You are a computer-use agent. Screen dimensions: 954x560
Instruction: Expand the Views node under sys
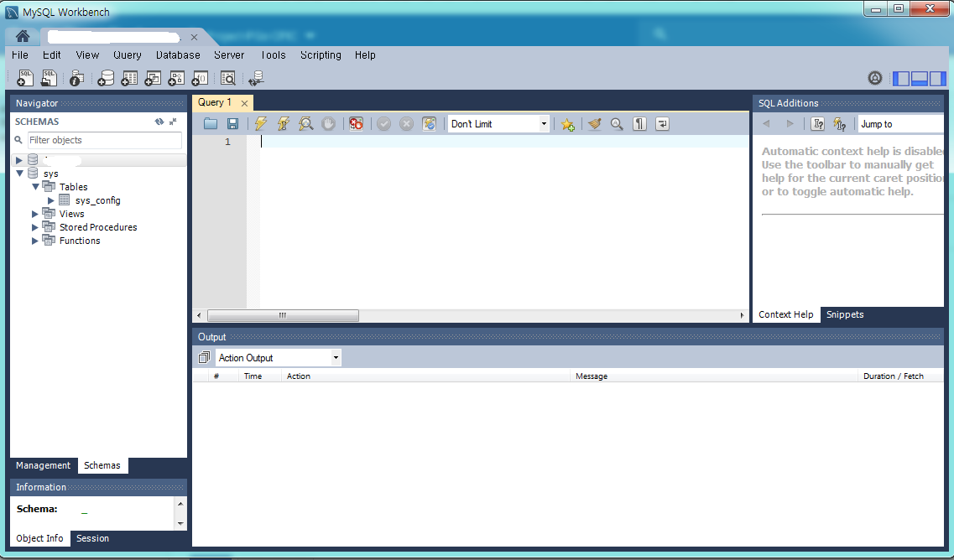coord(35,214)
